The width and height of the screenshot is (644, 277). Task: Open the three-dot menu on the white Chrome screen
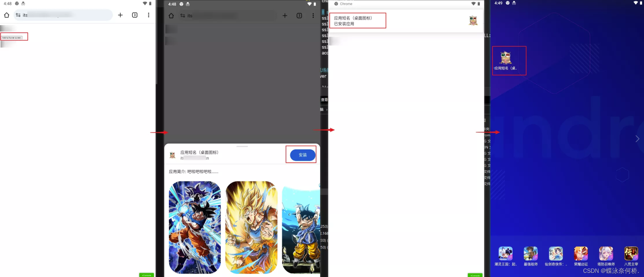tap(149, 15)
